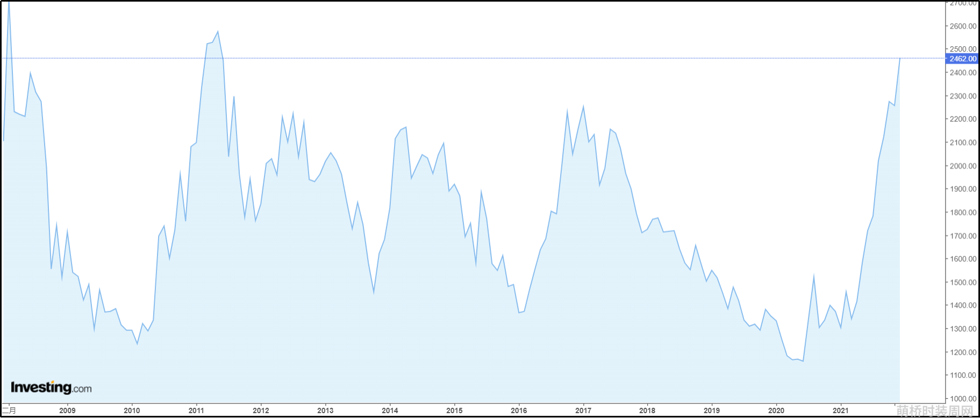Click the 2000.00 price axis label

(963, 166)
